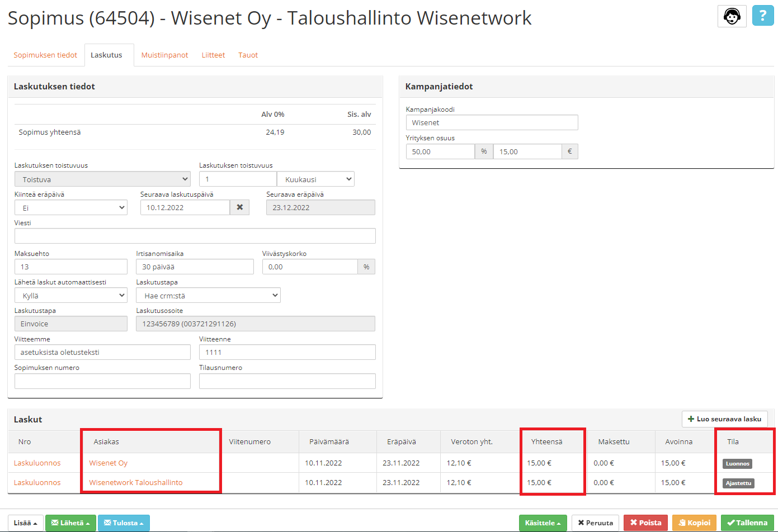The width and height of the screenshot is (778, 532).
Task: Click the Avoinna column header
Action: tap(679, 441)
